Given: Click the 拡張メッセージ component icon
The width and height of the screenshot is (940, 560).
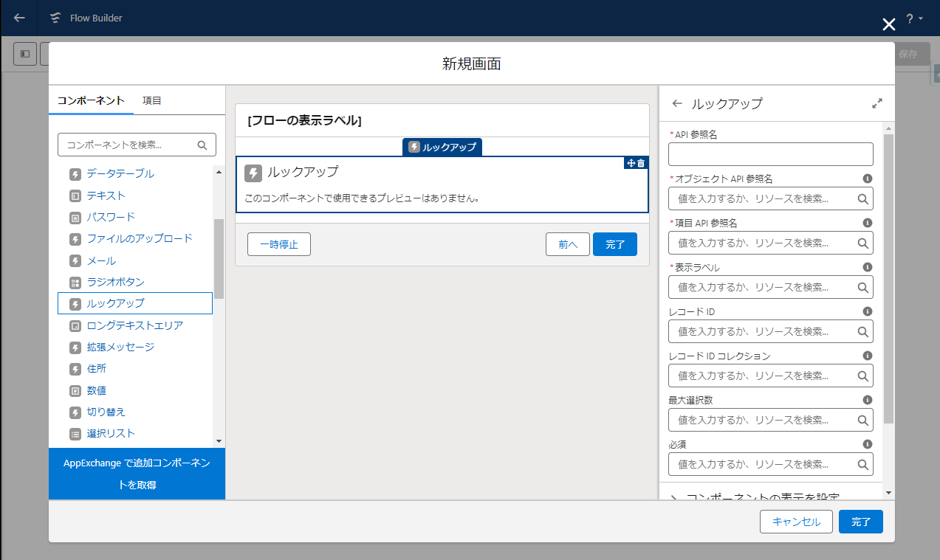Looking at the screenshot, I should [75, 348].
